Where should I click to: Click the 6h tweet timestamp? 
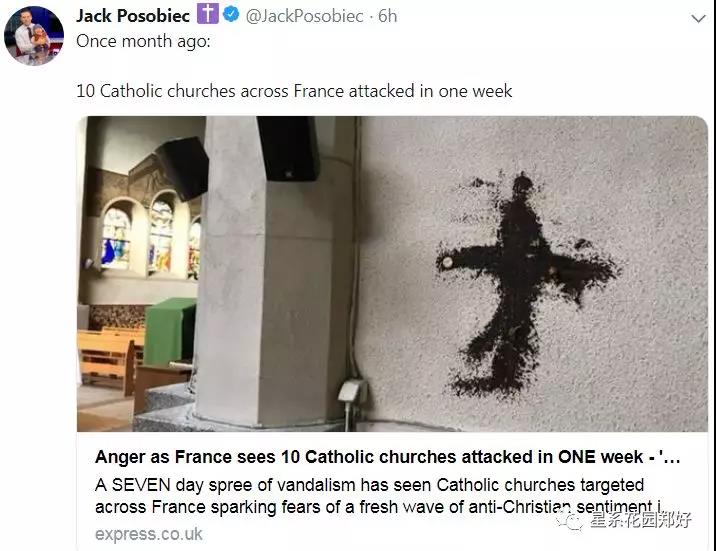pos(388,16)
